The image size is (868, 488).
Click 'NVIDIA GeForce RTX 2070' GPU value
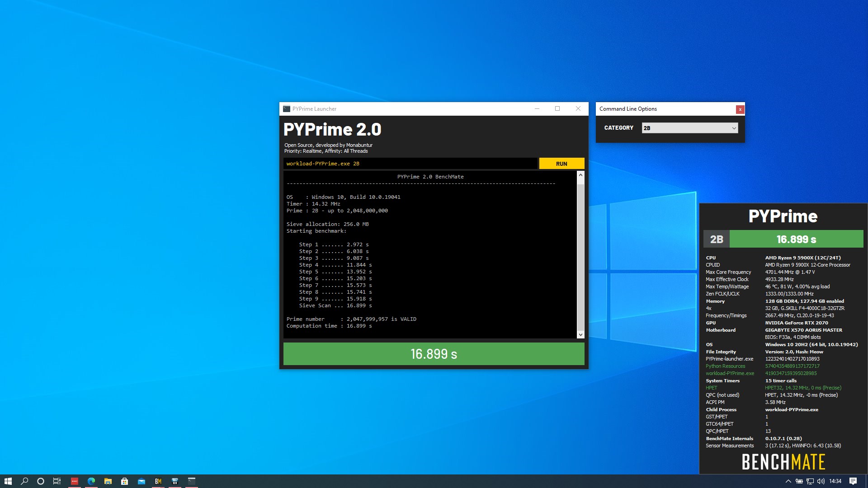click(797, 323)
